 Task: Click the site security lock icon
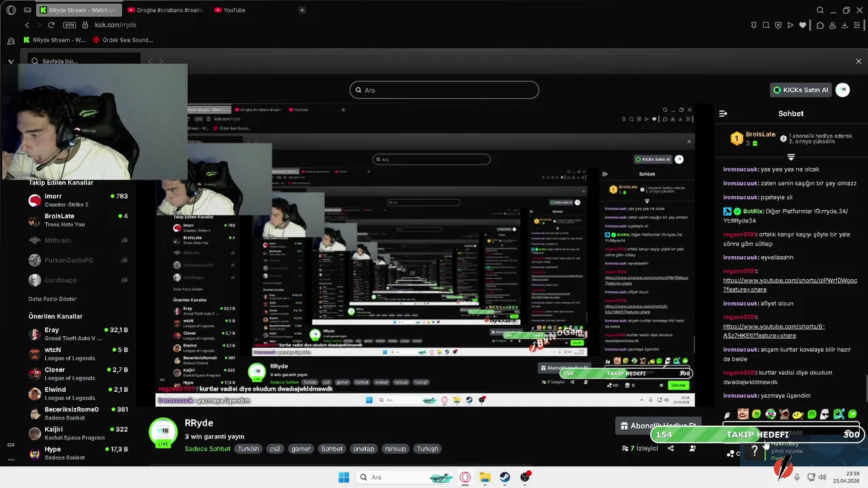(85, 25)
